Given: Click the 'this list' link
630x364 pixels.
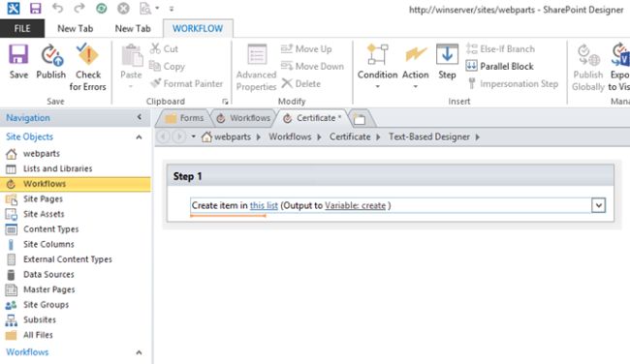Looking at the screenshot, I should click(x=264, y=205).
